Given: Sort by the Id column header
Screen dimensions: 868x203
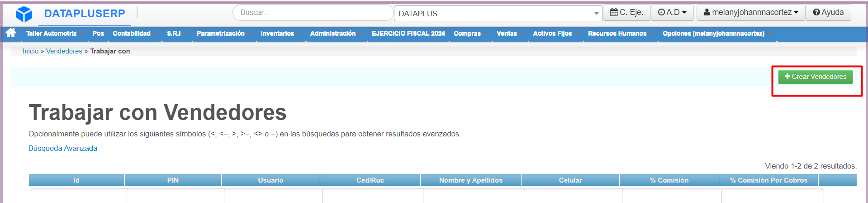Looking at the screenshot, I should [76, 180].
